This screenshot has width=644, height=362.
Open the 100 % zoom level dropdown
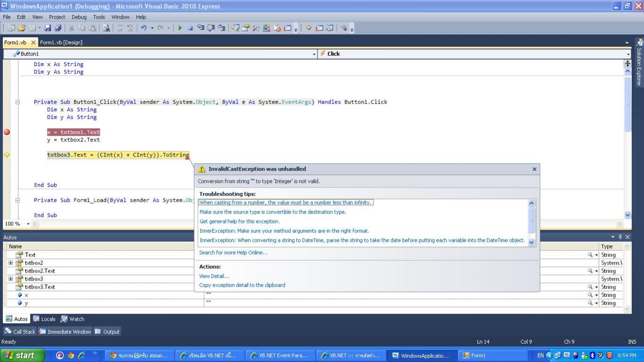[28, 224]
